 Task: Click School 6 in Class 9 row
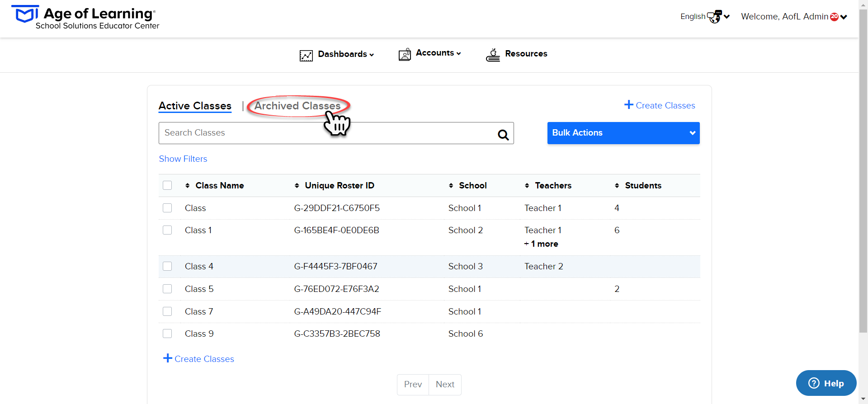466,334
